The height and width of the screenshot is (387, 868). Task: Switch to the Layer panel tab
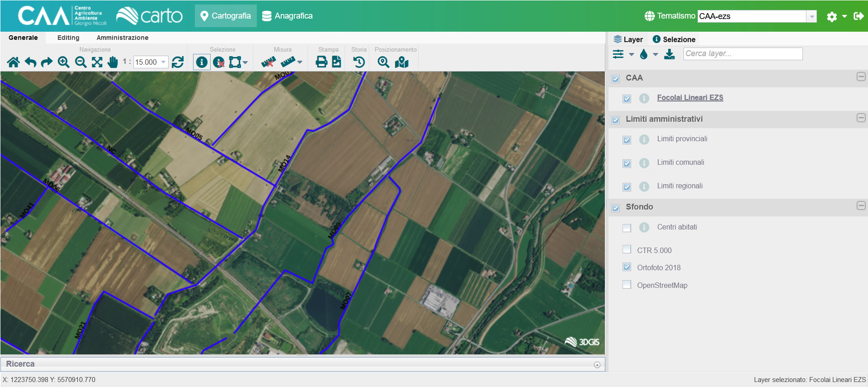click(x=628, y=39)
